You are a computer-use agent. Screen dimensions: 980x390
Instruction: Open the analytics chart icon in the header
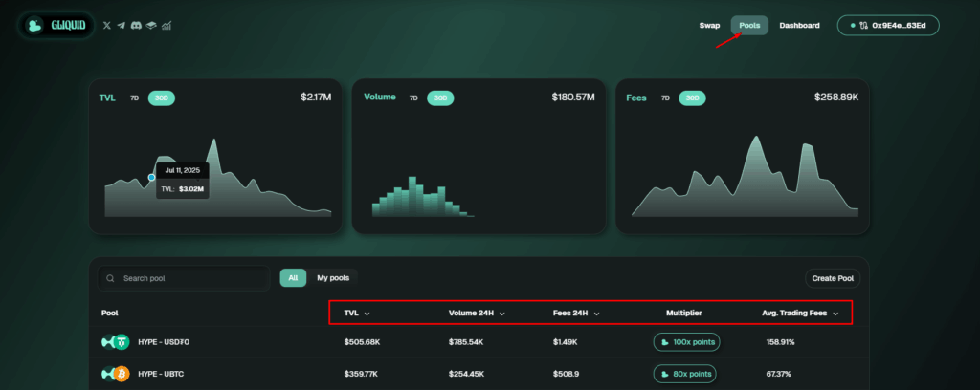click(167, 26)
